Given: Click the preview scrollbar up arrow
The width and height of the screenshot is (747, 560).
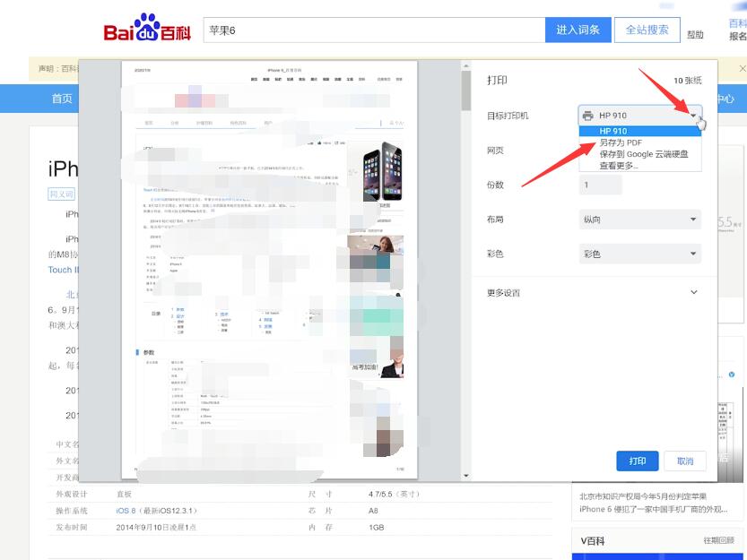Looking at the screenshot, I should click(466, 66).
